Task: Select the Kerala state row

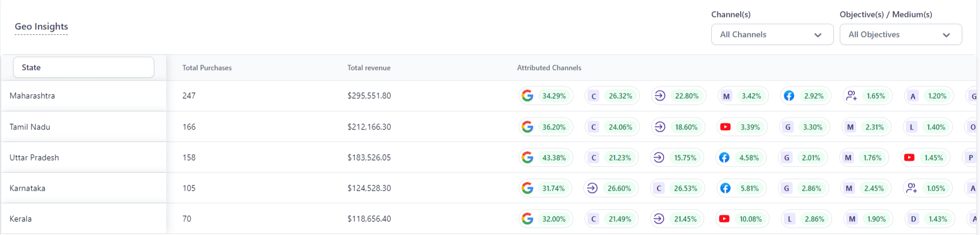Action: [x=84, y=219]
